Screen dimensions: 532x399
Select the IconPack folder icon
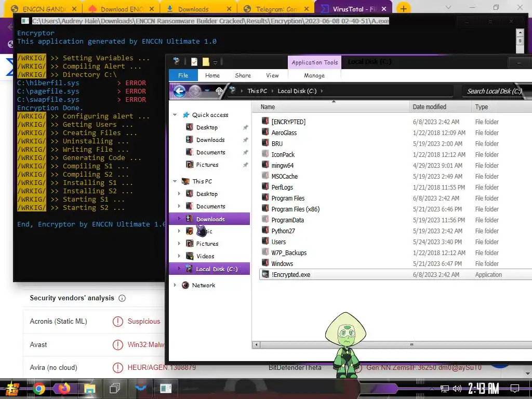(x=265, y=154)
